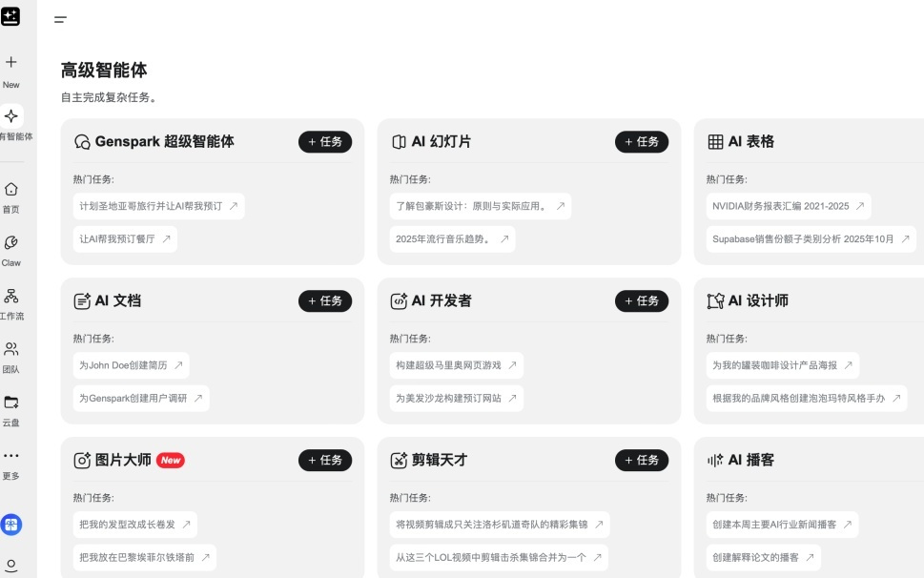This screenshot has height=578, width=924.
Task: Select task 为John Doe创建简历
Action: (132, 365)
